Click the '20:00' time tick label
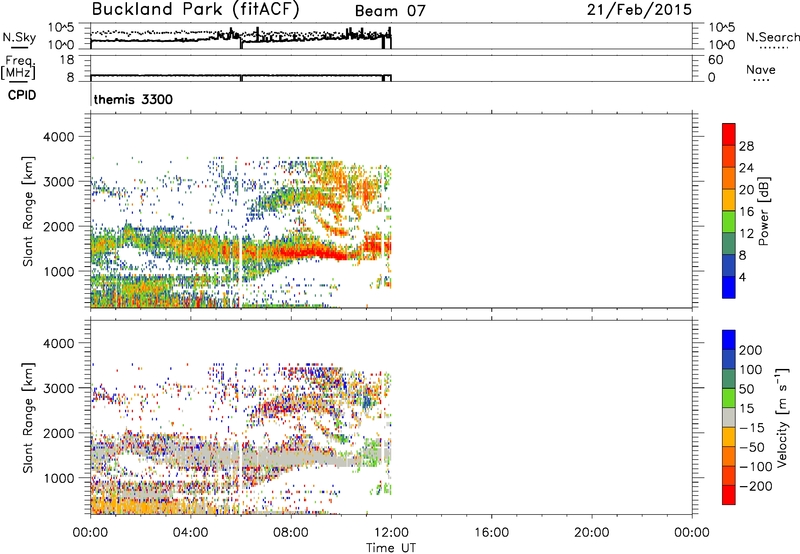 click(592, 533)
